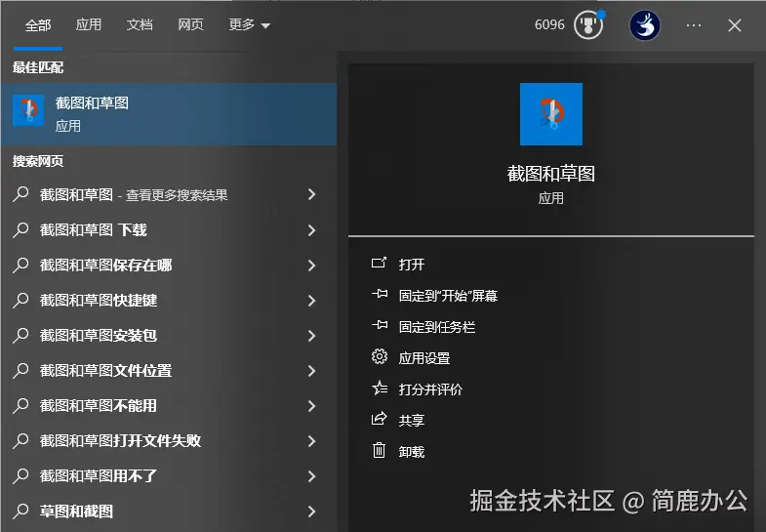Expand the arrow beside 截图和草图快捷键
This screenshot has width=766, height=532.
click(311, 301)
